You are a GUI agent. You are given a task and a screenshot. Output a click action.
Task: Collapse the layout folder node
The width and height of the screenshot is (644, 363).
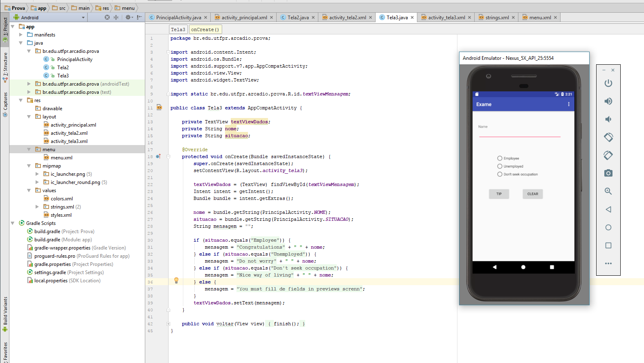click(x=29, y=117)
